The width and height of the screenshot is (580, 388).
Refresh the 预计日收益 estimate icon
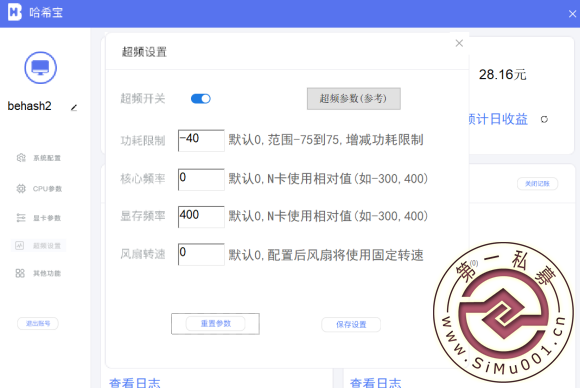click(x=544, y=119)
